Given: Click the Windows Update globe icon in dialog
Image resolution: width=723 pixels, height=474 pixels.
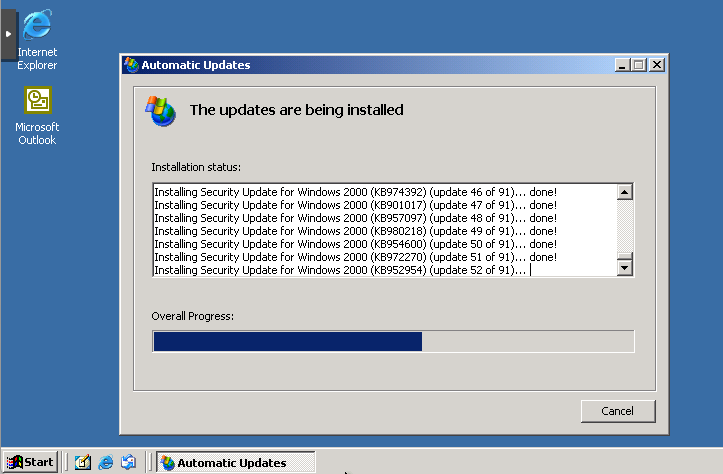Looking at the screenshot, I should click(x=160, y=111).
